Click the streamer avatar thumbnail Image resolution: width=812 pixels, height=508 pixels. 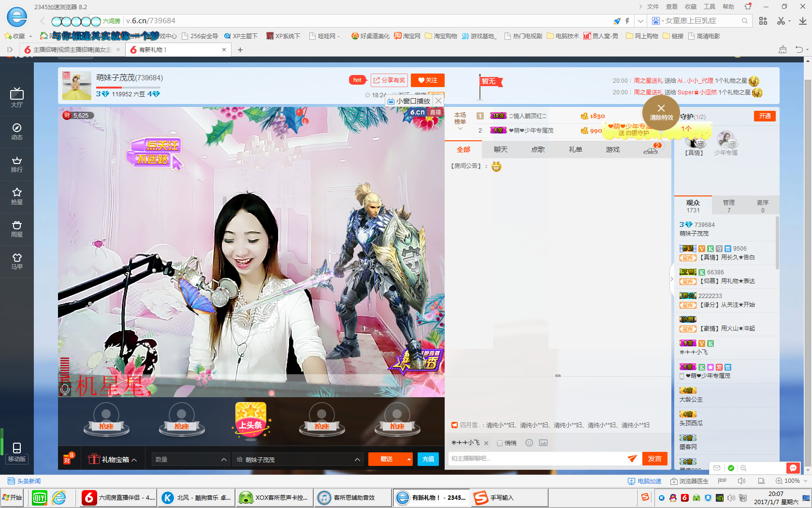tap(76, 86)
